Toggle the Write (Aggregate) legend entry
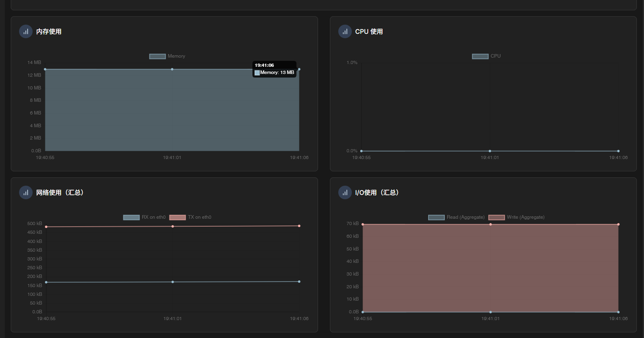The height and width of the screenshot is (338, 644). (x=516, y=217)
